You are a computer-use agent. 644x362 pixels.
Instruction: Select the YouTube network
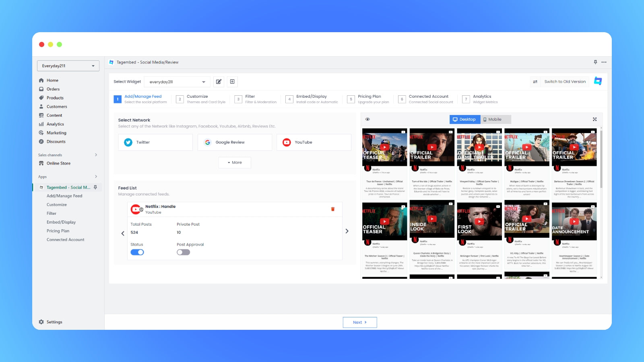point(314,142)
